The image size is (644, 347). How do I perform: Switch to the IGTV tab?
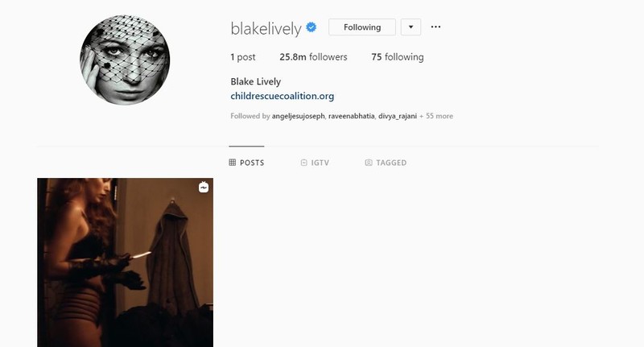315,163
